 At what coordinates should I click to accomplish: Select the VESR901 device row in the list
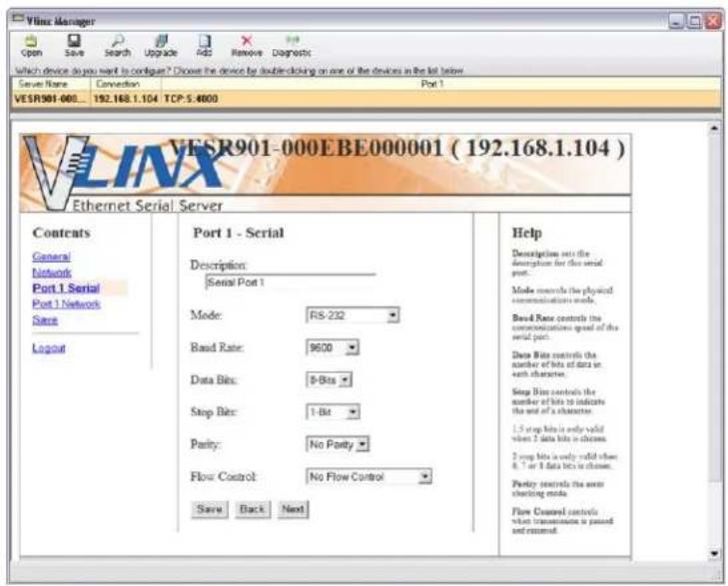coord(365,99)
